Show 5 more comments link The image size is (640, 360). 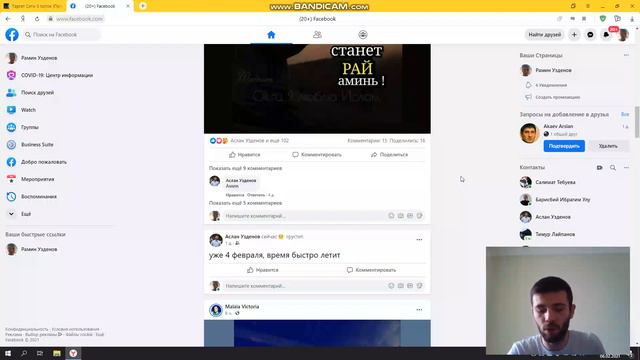coord(245,203)
